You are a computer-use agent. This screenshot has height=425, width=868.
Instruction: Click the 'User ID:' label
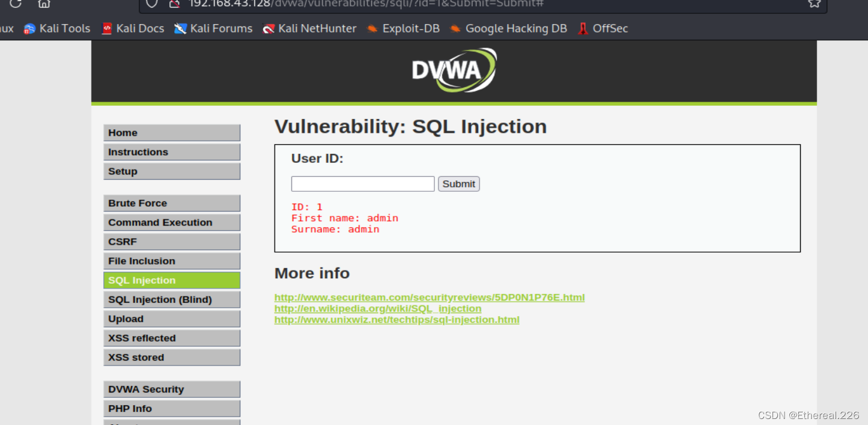pos(317,159)
